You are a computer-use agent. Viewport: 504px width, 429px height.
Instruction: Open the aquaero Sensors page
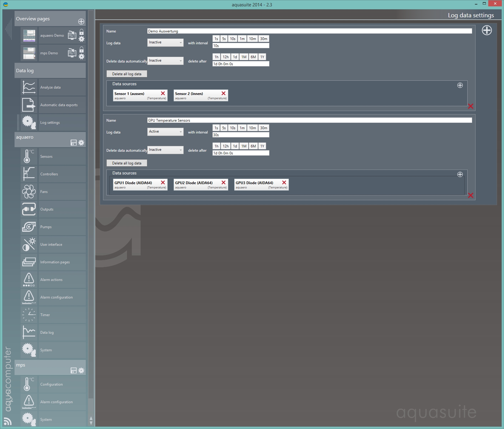53,157
